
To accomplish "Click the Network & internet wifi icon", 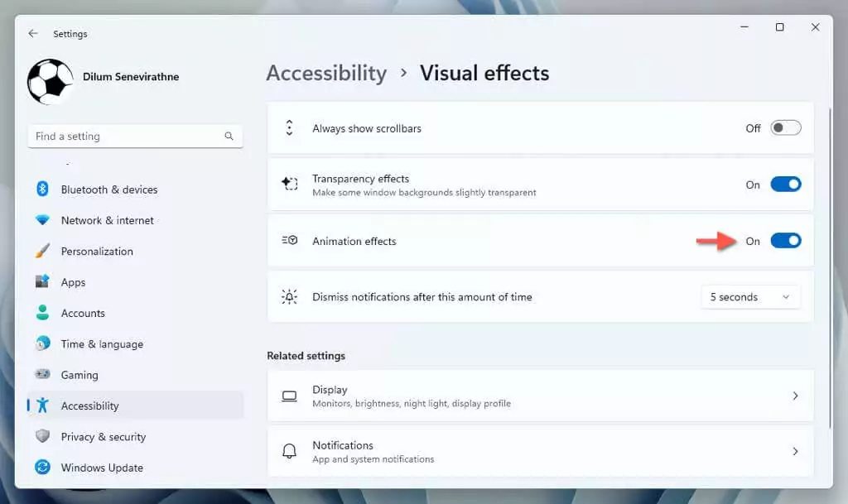I will 42,220.
